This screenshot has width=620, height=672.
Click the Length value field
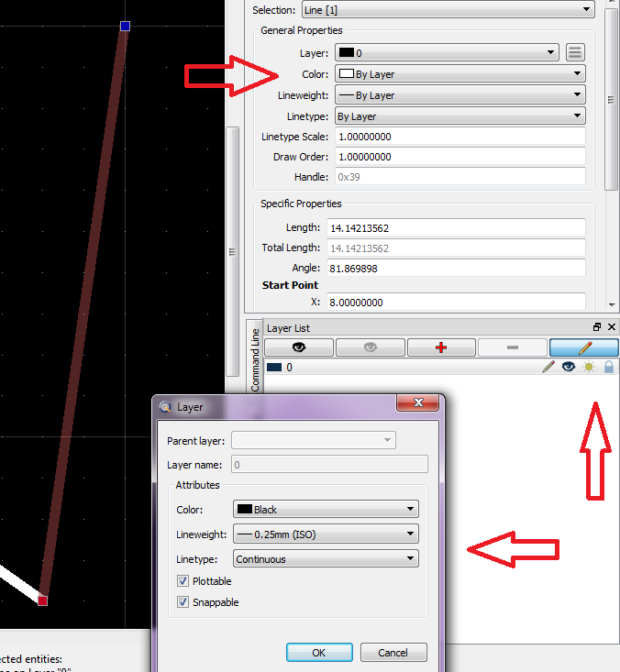coord(456,227)
